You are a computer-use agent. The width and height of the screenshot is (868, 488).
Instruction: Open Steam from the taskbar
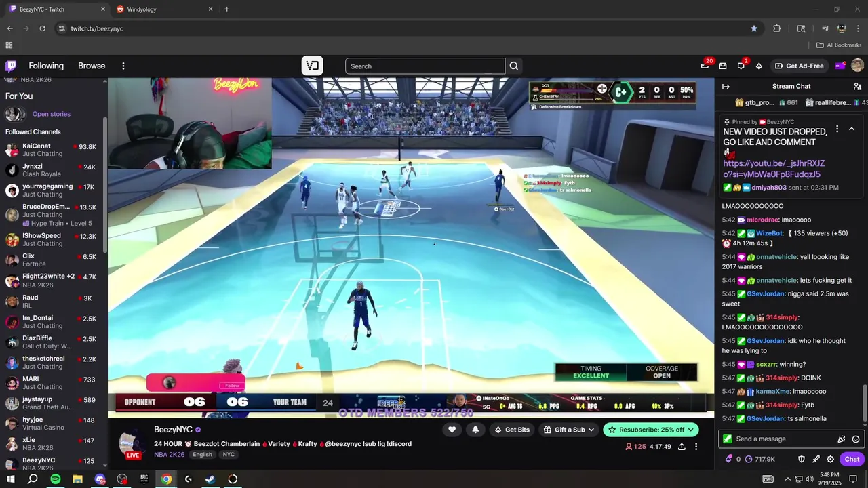click(210, 479)
